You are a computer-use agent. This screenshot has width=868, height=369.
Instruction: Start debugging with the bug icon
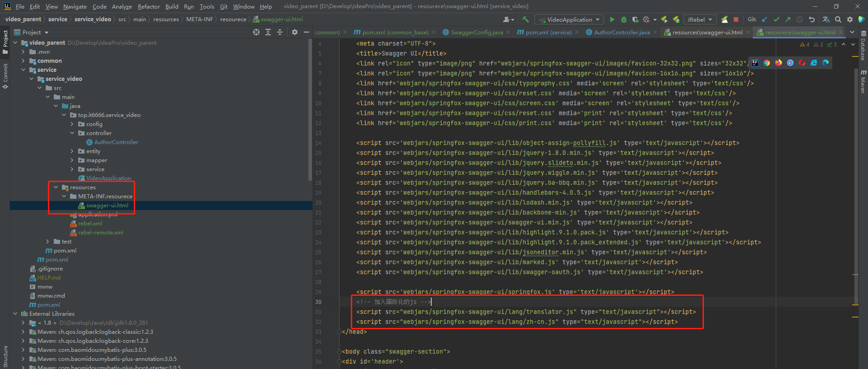pos(624,19)
